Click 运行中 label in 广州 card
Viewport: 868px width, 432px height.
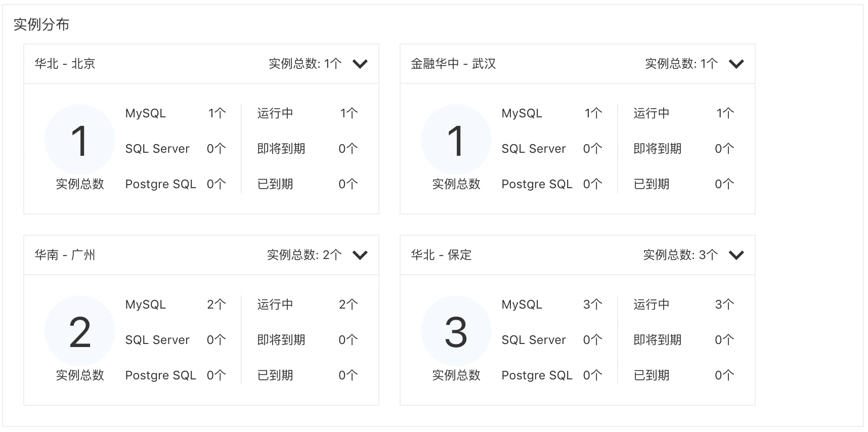[x=275, y=305]
